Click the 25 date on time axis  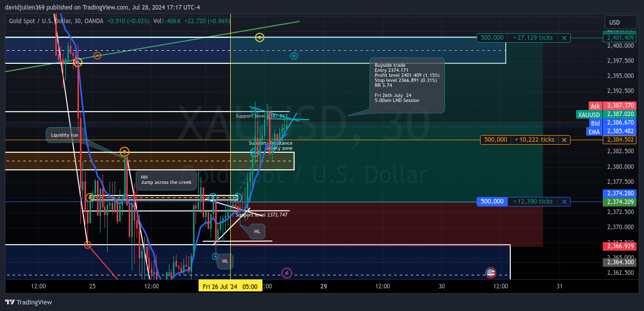(92, 286)
